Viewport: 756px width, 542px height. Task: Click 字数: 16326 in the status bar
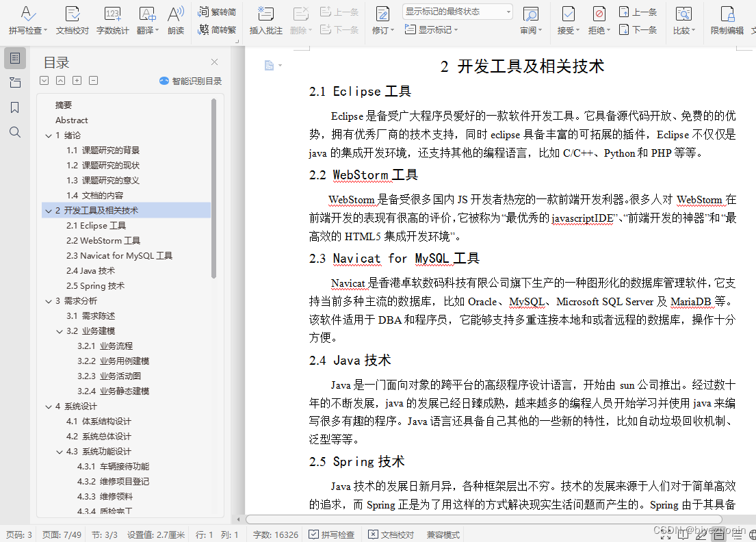pos(275,534)
